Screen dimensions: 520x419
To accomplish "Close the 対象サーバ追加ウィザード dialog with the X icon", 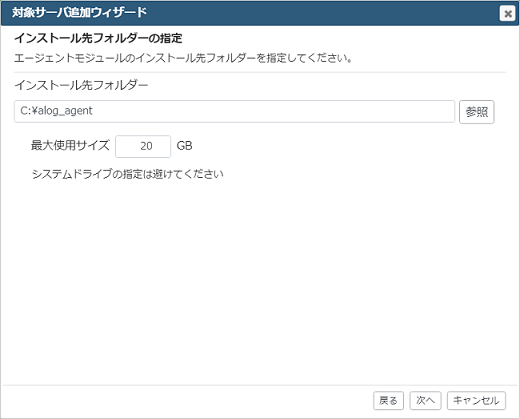I will (x=507, y=14).
